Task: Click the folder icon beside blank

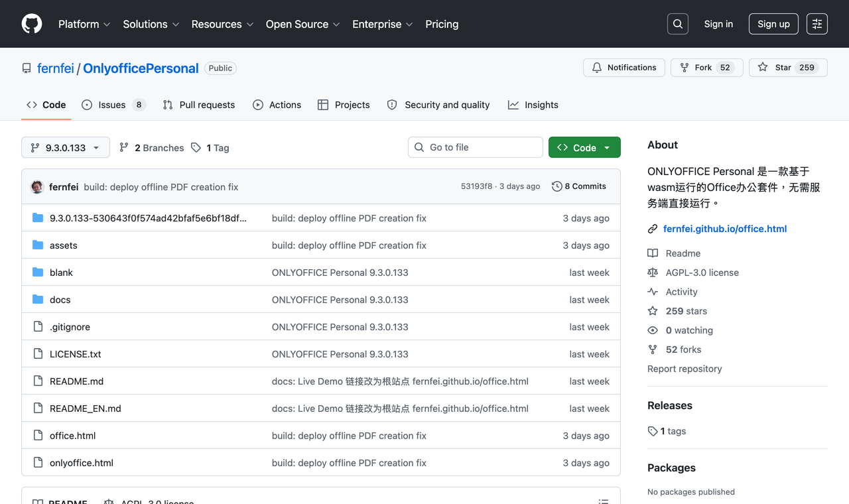Action: coord(38,273)
